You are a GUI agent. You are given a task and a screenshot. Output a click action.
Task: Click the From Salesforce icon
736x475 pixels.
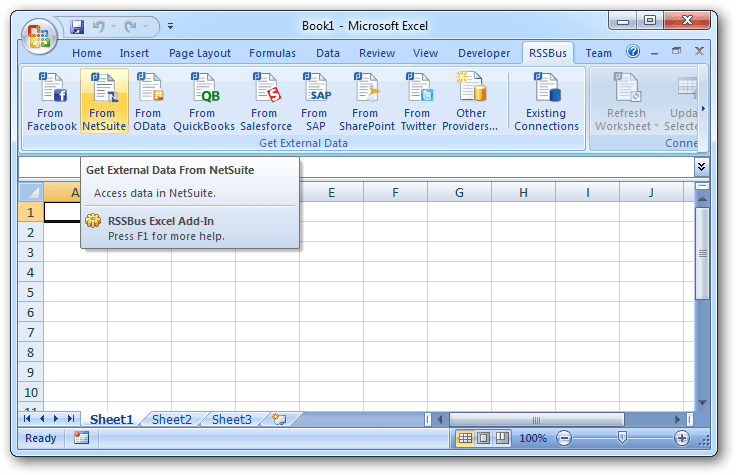pos(266,101)
